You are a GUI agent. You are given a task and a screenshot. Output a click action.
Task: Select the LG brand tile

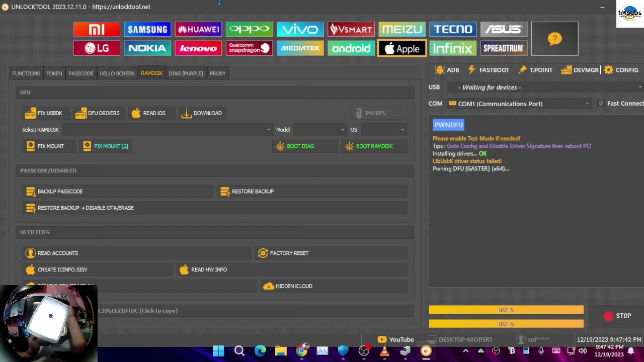coord(97,48)
